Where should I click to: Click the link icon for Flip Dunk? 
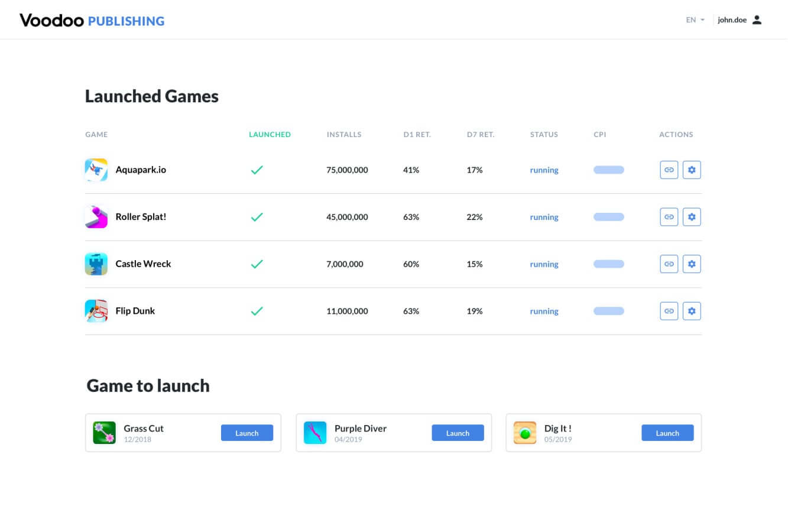point(669,311)
